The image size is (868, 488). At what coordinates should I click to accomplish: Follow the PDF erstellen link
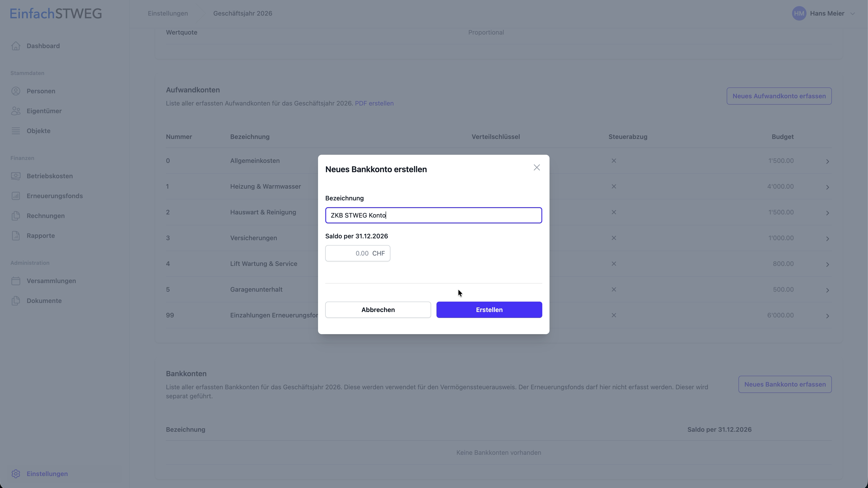[374, 103]
